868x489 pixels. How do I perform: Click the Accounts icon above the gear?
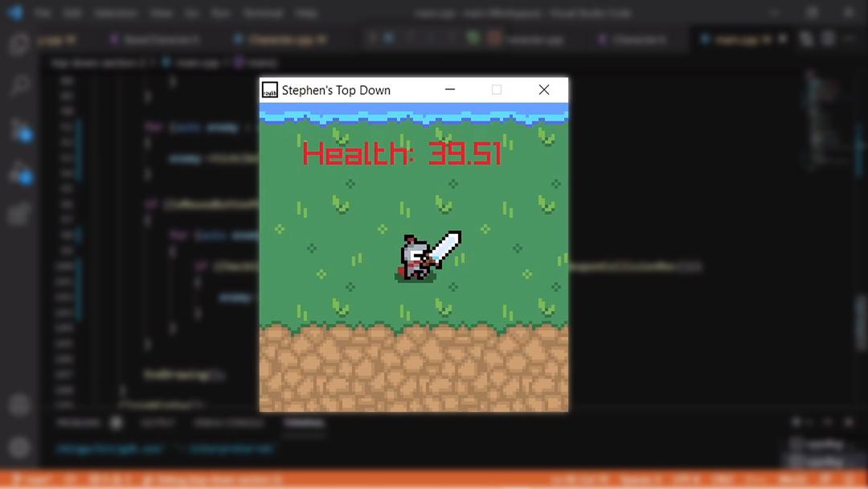pyautogui.click(x=16, y=405)
